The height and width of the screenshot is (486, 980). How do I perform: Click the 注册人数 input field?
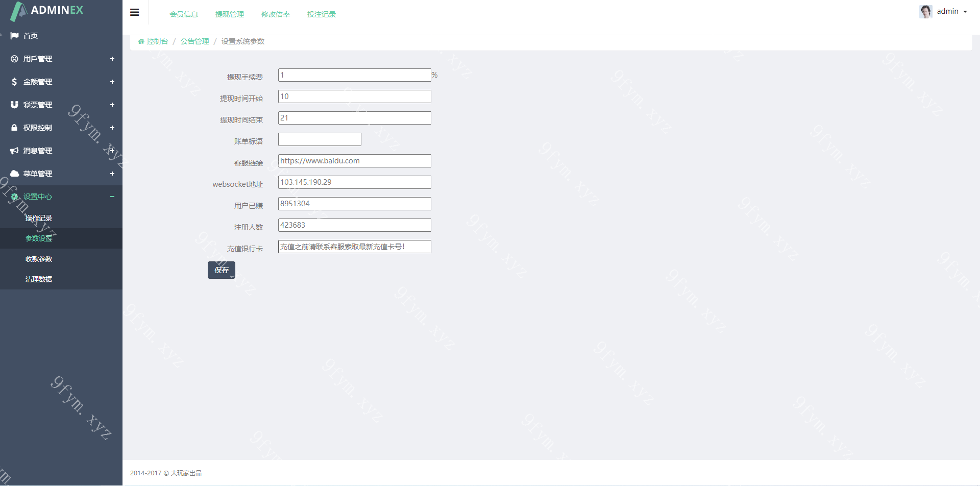[x=355, y=225]
